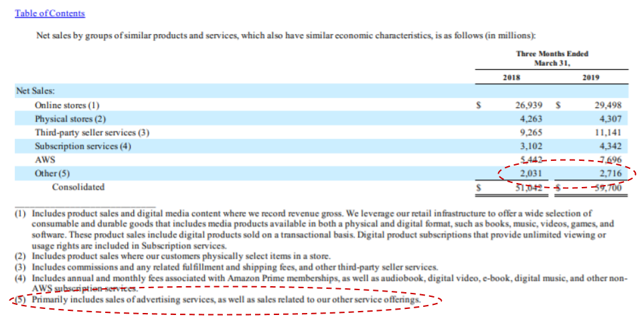Click the Consolidated total label

78,187
